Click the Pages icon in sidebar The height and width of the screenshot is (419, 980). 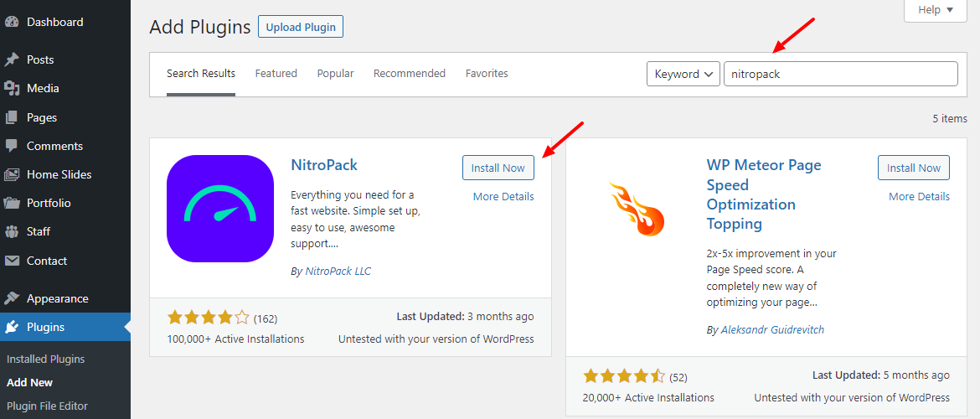pyautogui.click(x=12, y=117)
